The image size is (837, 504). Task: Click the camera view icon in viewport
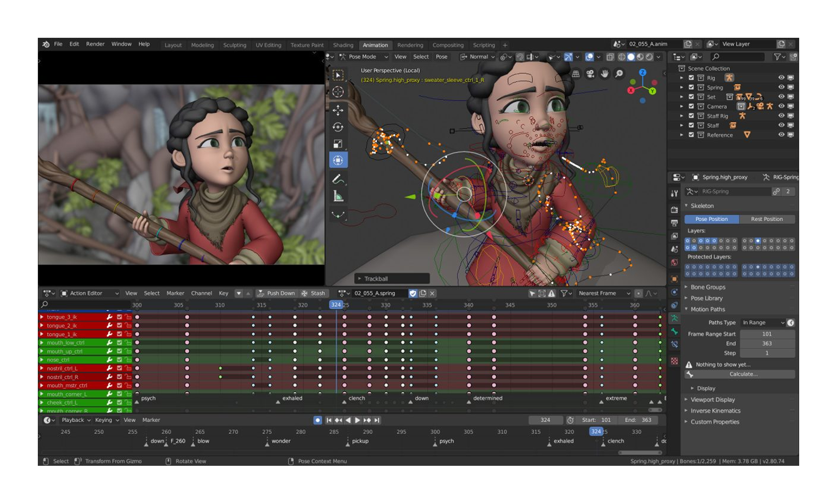click(590, 74)
